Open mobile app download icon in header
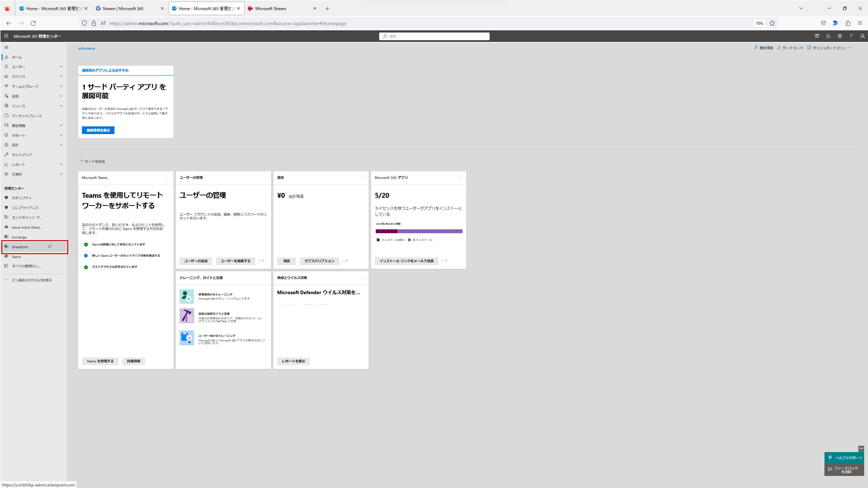Viewport: 868px width, 488px height. click(x=828, y=36)
